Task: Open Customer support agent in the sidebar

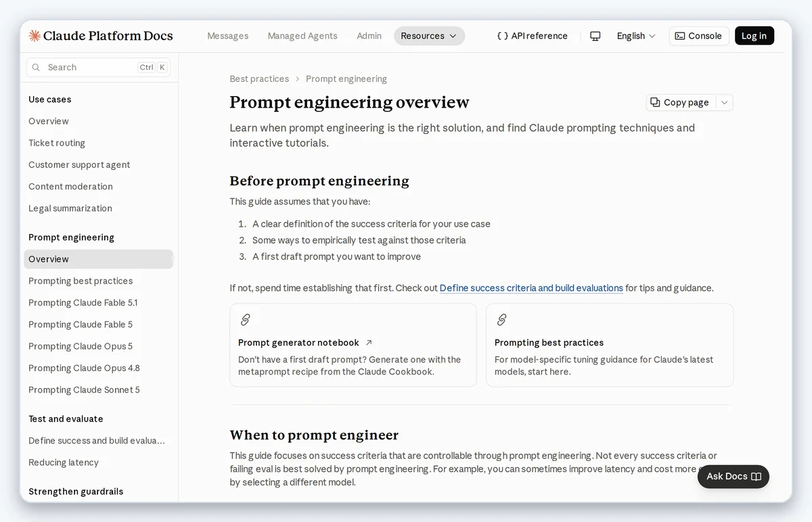Action: pyautogui.click(x=79, y=165)
